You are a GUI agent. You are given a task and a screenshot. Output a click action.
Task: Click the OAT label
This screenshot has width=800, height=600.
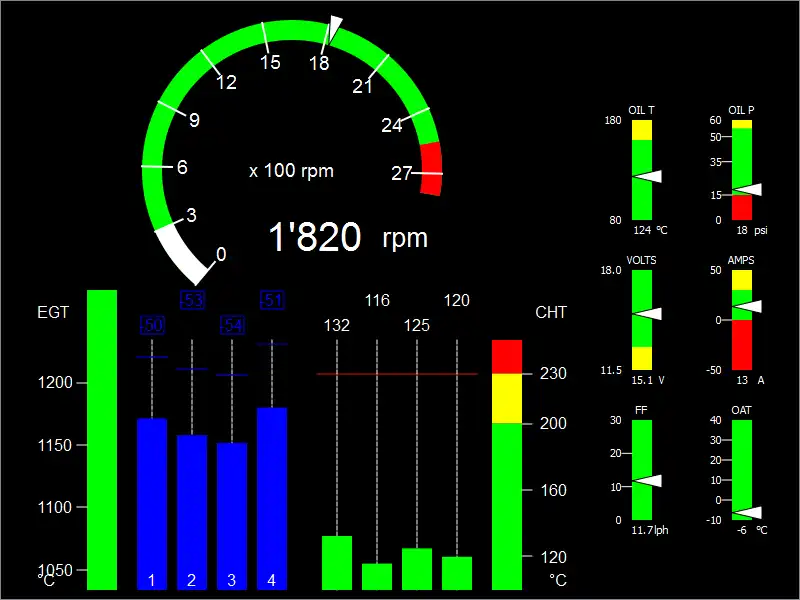click(x=741, y=410)
